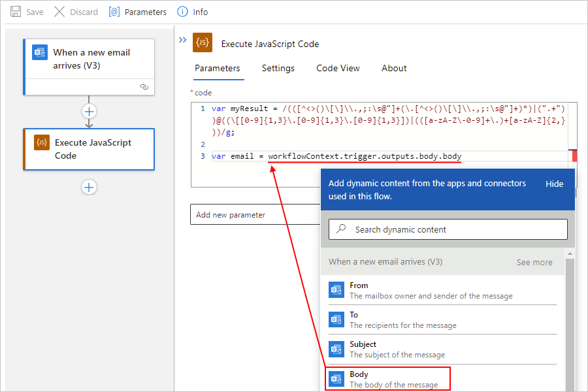This screenshot has width=588, height=392.
Task: Hide the dynamic content panel
Action: click(555, 184)
